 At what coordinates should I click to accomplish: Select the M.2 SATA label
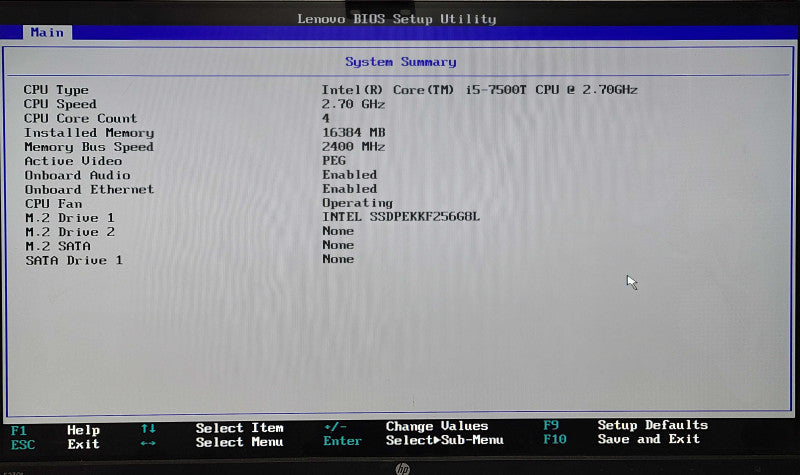point(58,246)
